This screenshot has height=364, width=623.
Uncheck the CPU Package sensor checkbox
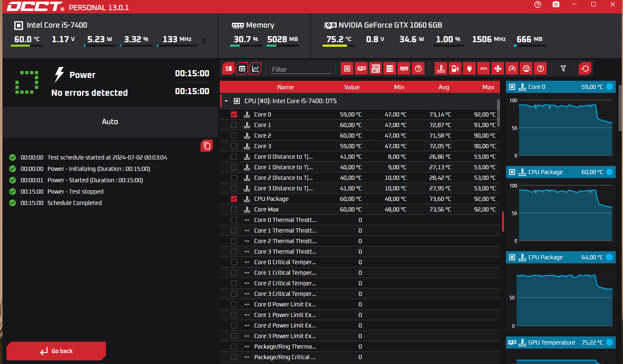tap(234, 199)
